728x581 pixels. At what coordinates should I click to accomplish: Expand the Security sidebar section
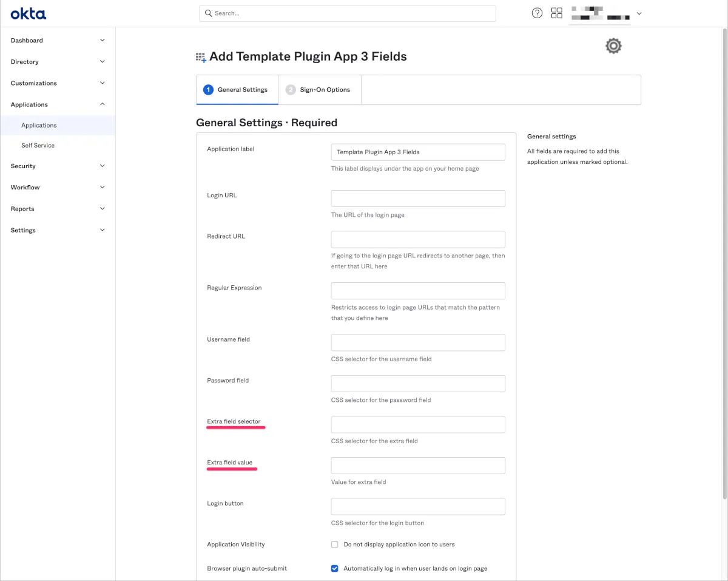102,166
